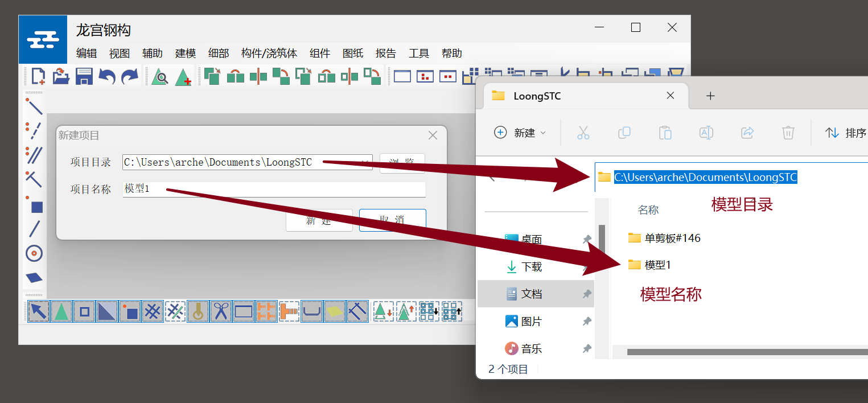Click the window icon with two red dots
This screenshot has width=868, height=403.
[x=448, y=76]
